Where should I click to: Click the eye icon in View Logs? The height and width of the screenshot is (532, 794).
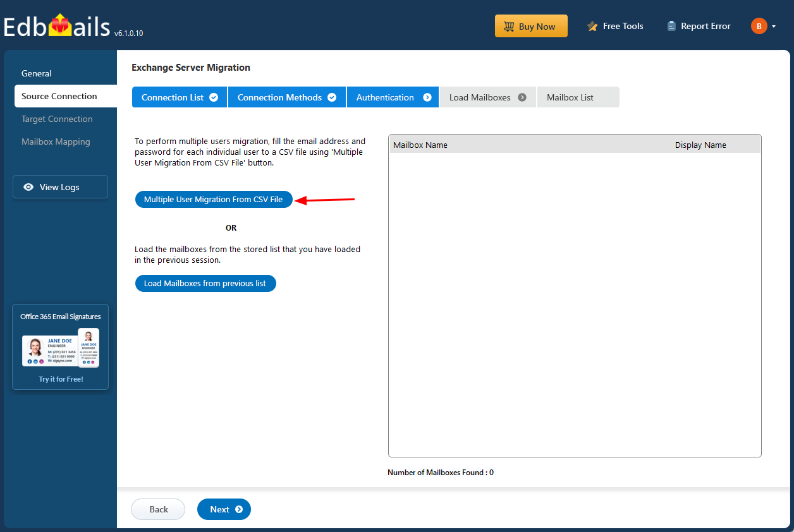tap(28, 187)
